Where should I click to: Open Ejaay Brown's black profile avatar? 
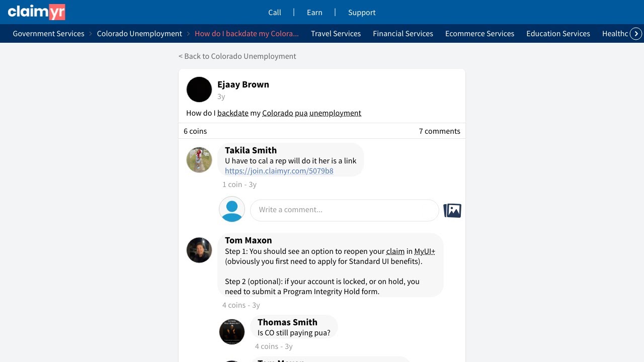[199, 89]
